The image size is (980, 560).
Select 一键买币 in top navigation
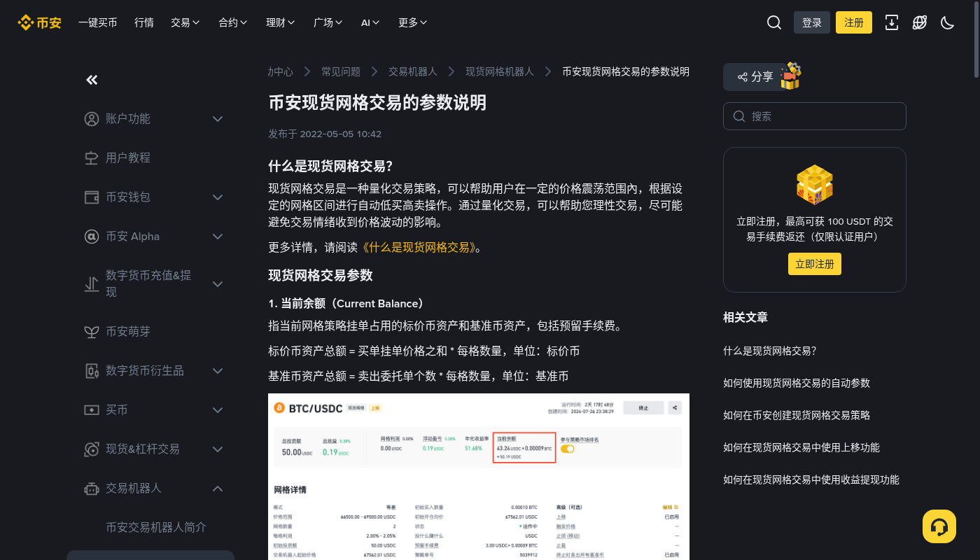[98, 22]
